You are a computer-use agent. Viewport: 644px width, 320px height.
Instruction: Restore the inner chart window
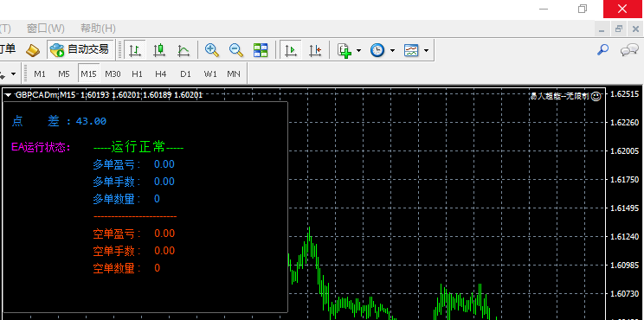coord(619,29)
